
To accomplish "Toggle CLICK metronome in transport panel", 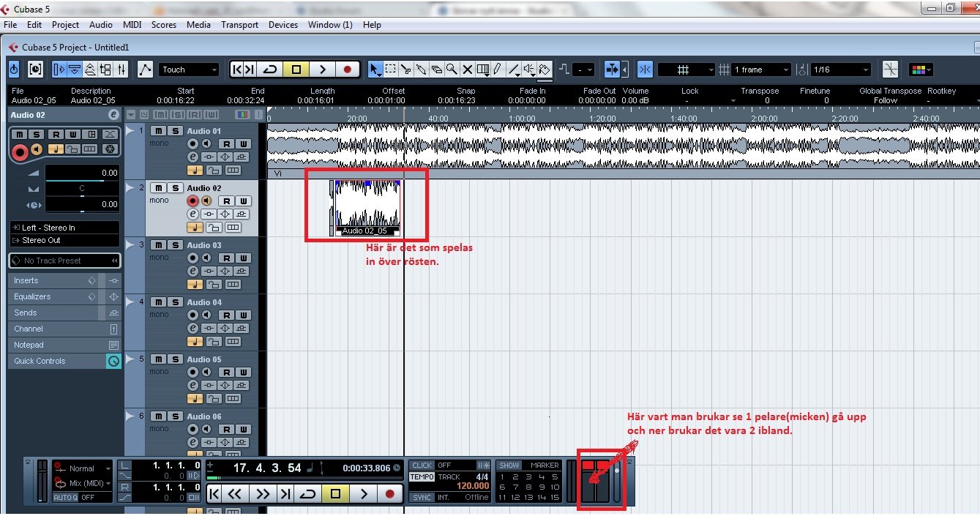I will [x=422, y=465].
